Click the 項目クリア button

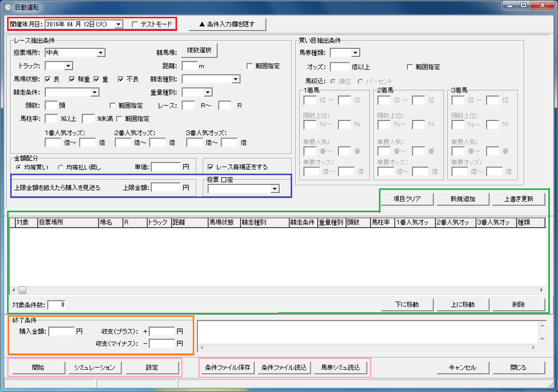407,199
